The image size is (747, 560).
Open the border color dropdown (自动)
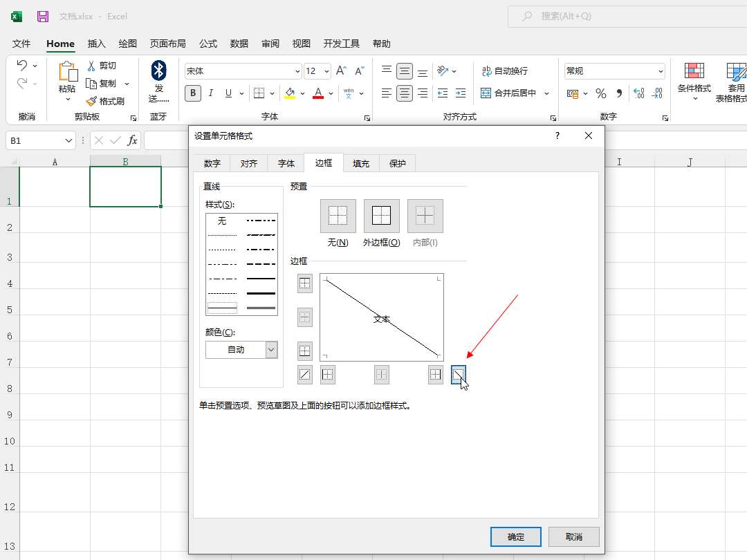pyautogui.click(x=271, y=350)
